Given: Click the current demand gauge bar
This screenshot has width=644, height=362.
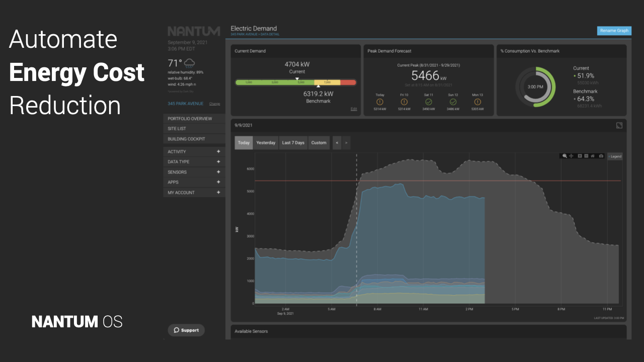Looking at the screenshot, I should (296, 82).
